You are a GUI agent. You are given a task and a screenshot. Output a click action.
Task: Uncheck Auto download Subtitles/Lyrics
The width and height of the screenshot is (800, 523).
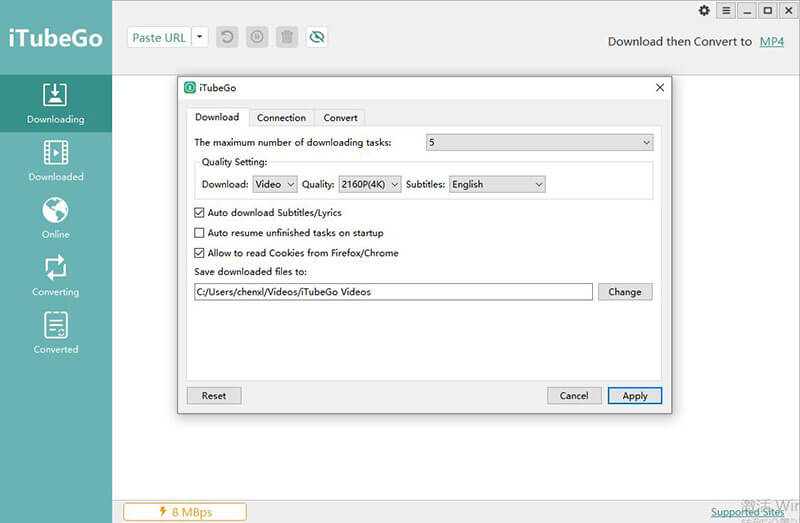pos(199,213)
